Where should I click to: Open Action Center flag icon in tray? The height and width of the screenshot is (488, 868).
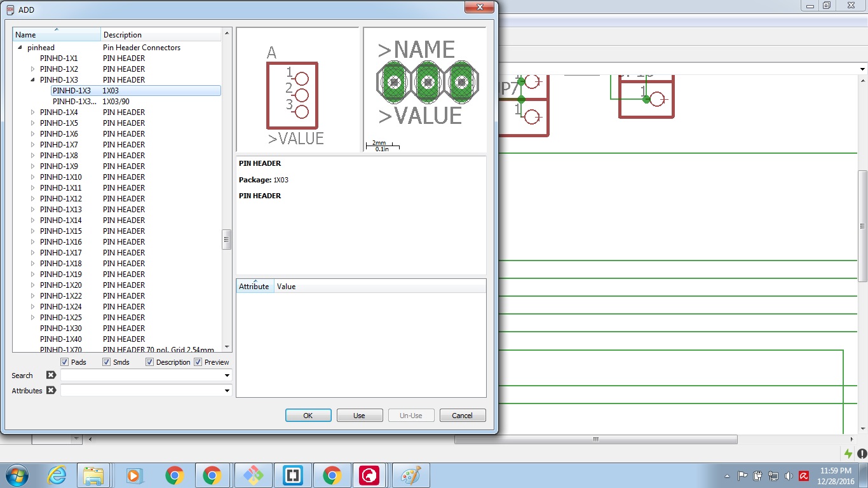[x=742, y=475]
